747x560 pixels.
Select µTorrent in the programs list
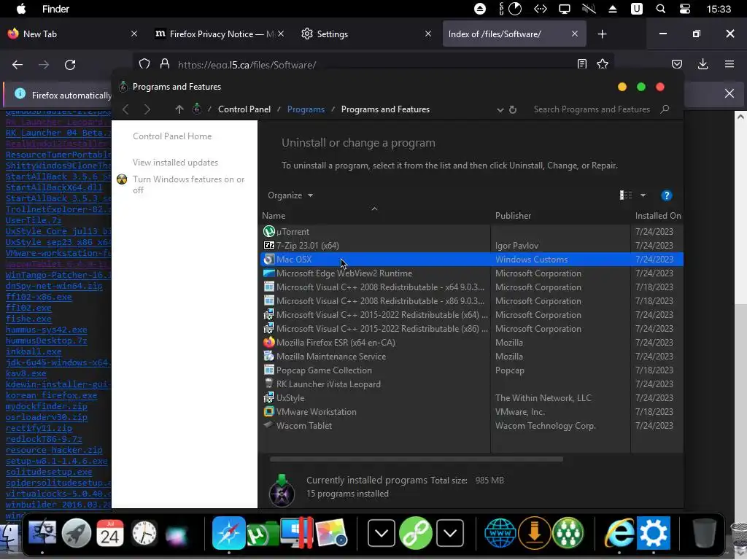click(472, 231)
